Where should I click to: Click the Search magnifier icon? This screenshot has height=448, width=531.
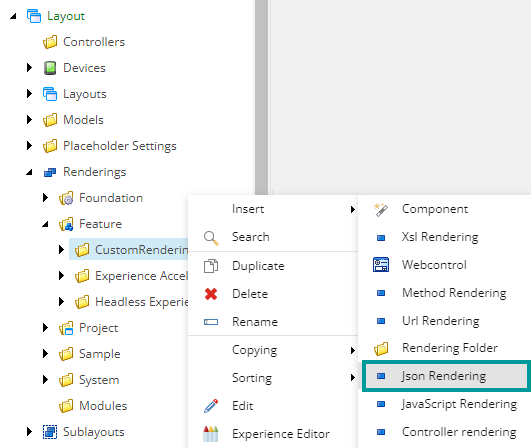(x=211, y=238)
